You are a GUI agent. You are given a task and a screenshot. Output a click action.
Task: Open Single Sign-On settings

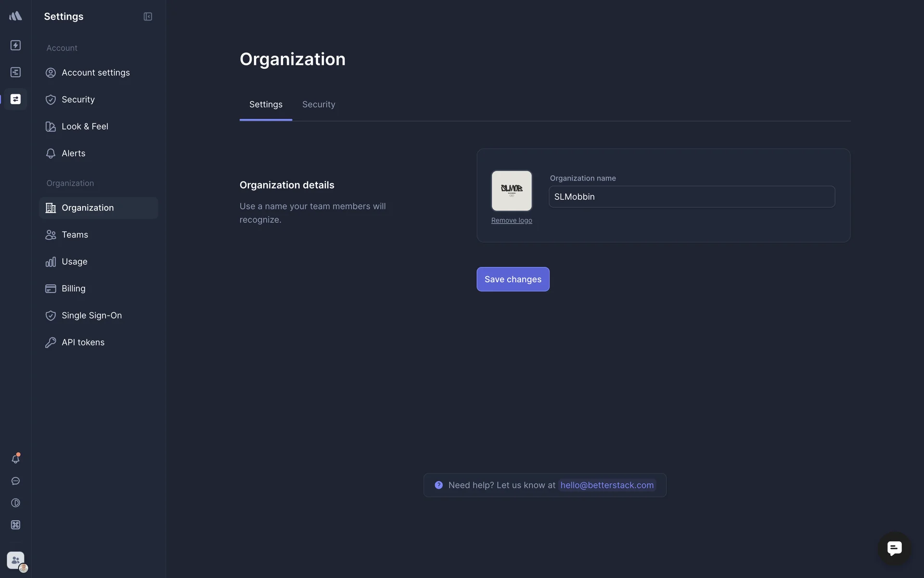[91, 315]
